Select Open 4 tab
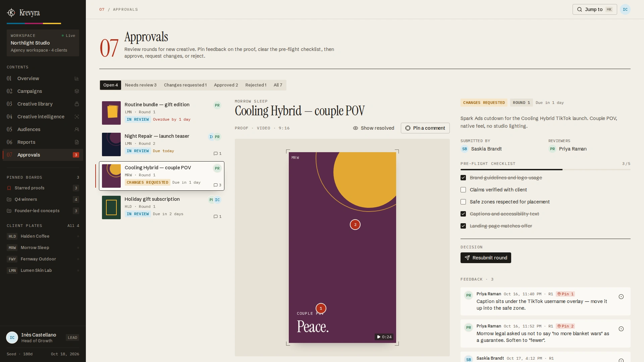Image resolution: width=644 pixels, height=362 pixels. coord(110,85)
